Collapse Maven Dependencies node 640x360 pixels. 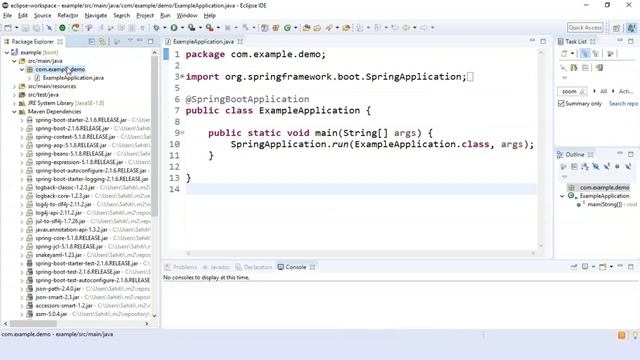click(14, 111)
